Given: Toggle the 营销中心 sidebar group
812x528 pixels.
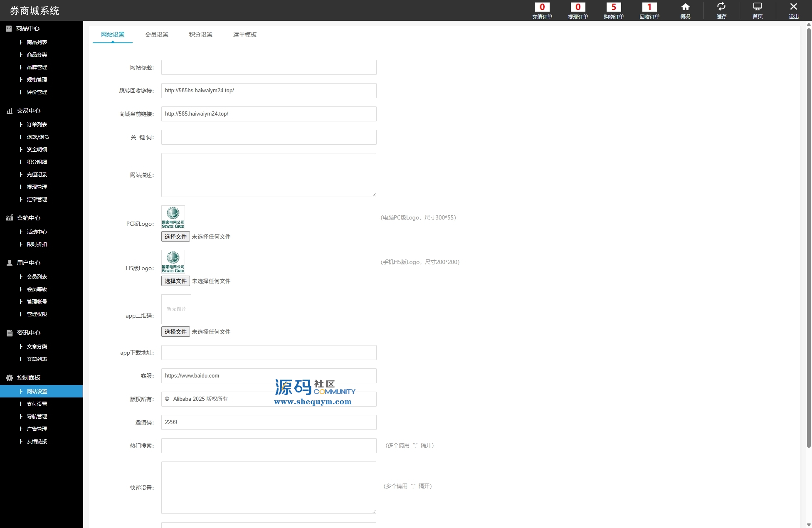Looking at the screenshot, I should pyautogui.click(x=28, y=218).
